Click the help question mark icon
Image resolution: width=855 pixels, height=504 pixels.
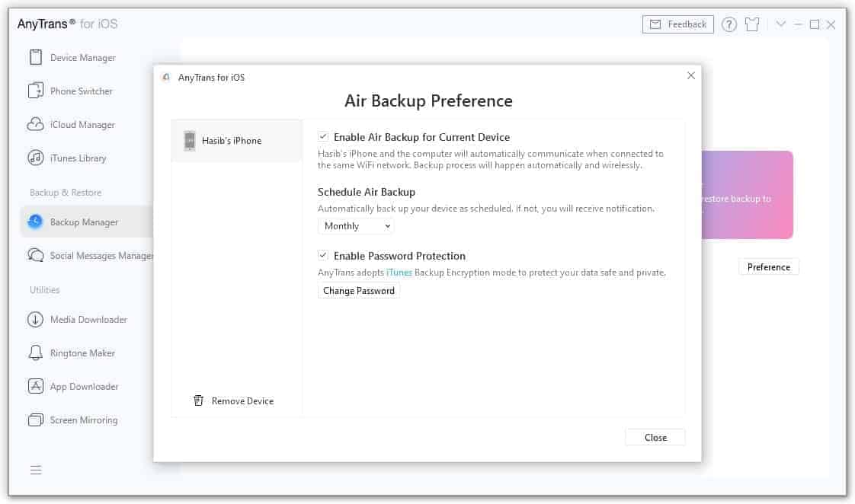[x=729, y=24]
